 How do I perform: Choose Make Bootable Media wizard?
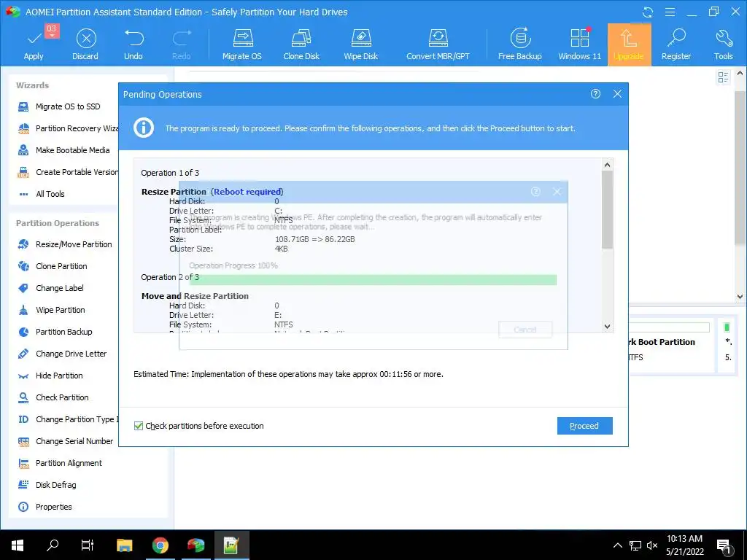63,150
